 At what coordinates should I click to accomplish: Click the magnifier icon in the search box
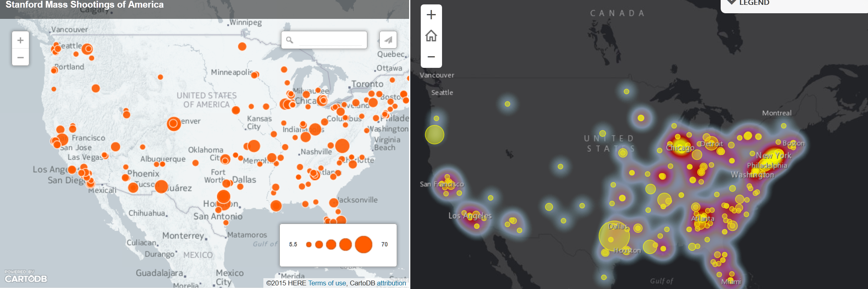click(x=289, y=40)
